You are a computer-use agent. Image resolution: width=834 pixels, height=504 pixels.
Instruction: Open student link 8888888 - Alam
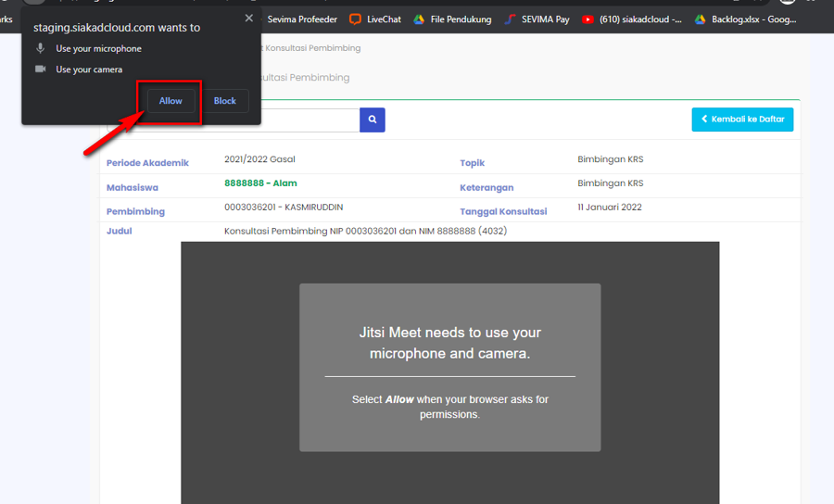pos(260,183)
